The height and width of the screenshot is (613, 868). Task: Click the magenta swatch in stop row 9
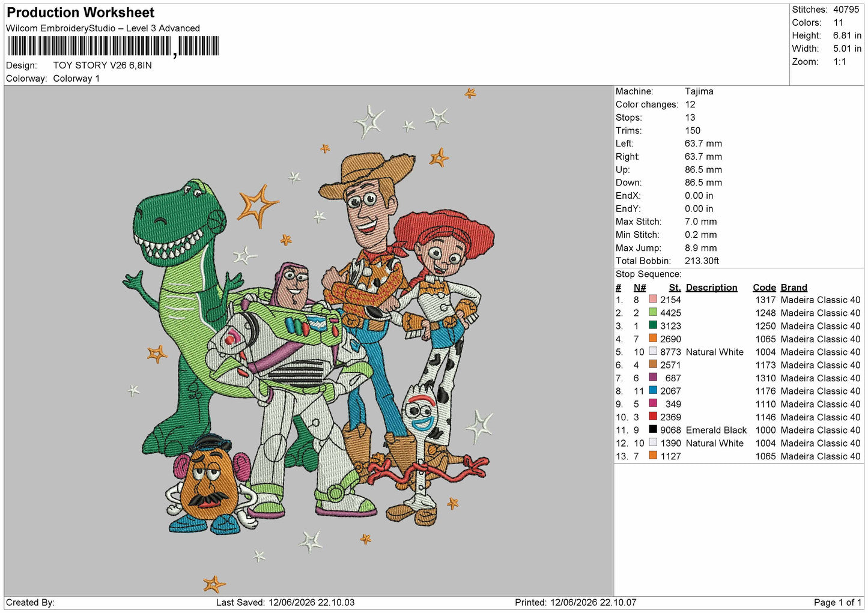click(x=653, y=403)
